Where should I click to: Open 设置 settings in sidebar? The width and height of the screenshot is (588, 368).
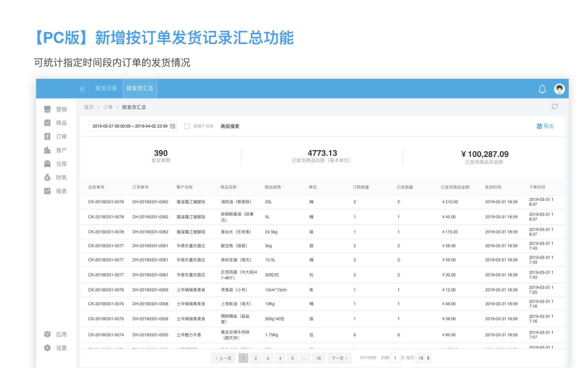[56, 348]
